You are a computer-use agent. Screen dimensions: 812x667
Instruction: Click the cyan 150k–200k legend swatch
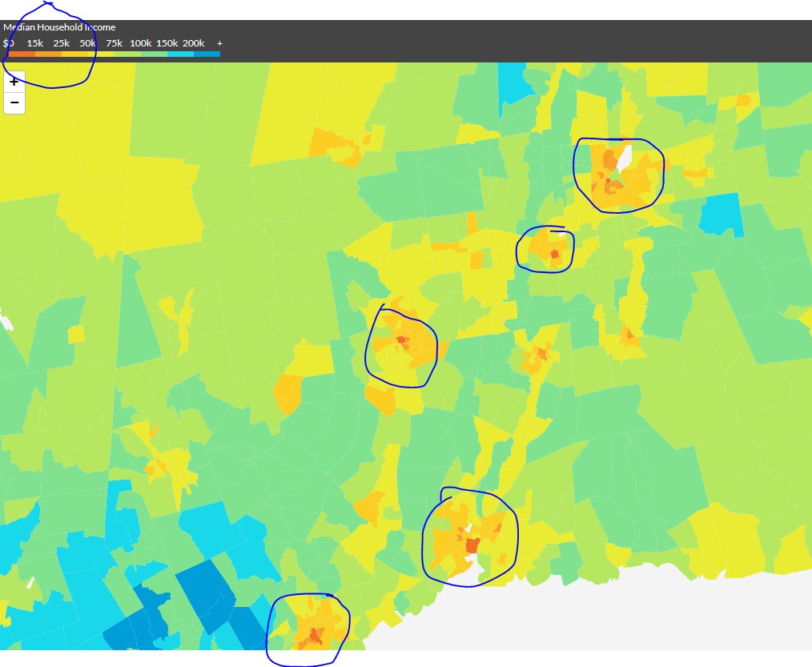tap(180, 54)
